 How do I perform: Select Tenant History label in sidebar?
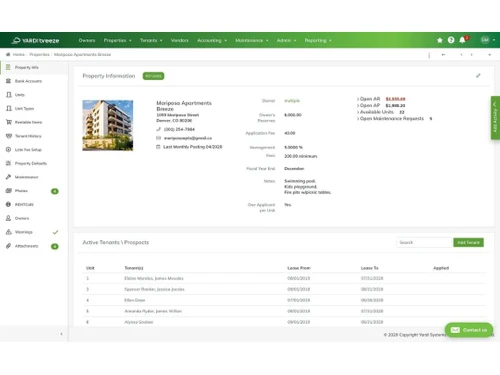[x=28, y=136]
